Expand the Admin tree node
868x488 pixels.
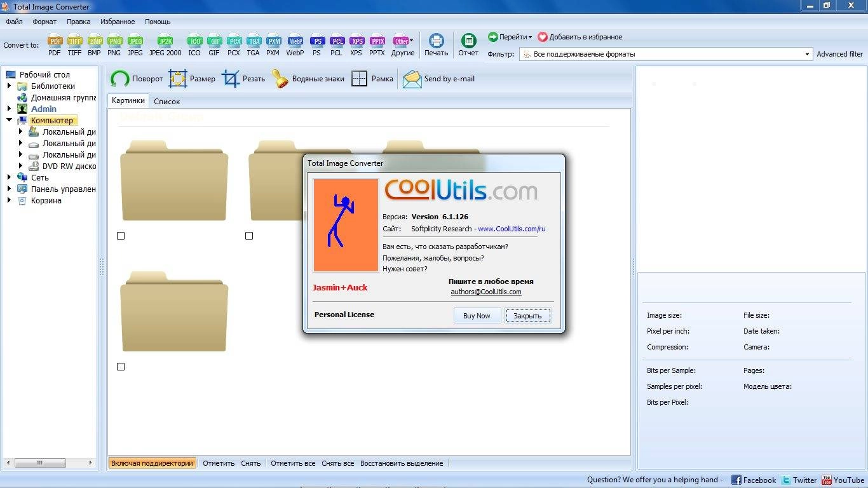9,109
